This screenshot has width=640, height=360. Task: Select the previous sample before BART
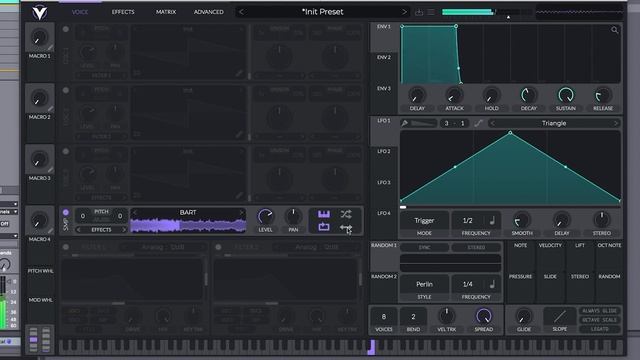(135, 213)
